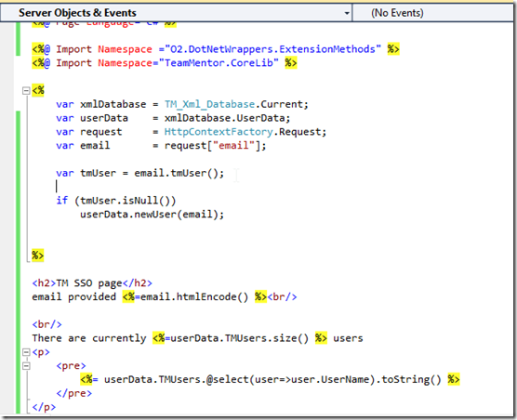The width and height of the screenshot is (517, 420).
Task: Click the xmlDatabase variable declaration
Action: [113, 104]
